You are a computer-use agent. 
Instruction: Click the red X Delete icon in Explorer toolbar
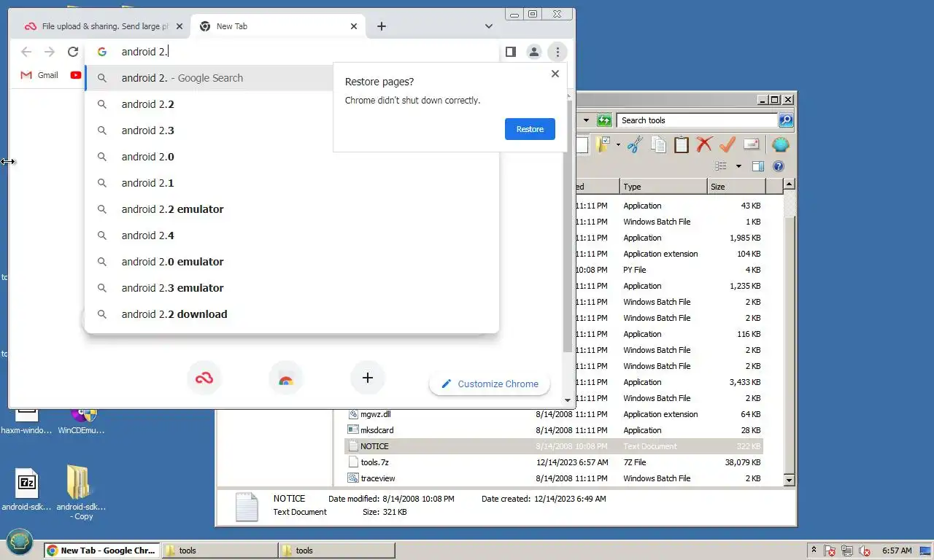[x=704, y=144]
